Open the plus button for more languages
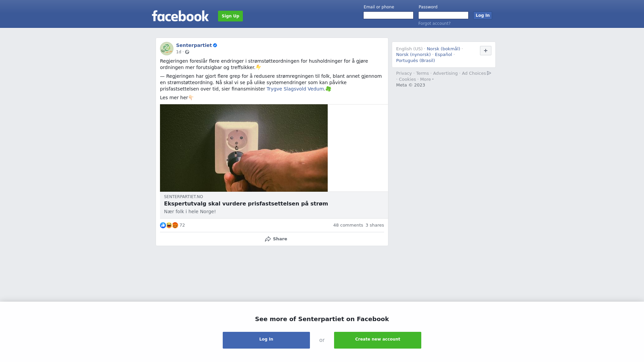644x362 pixels. [x=486, y=51]
